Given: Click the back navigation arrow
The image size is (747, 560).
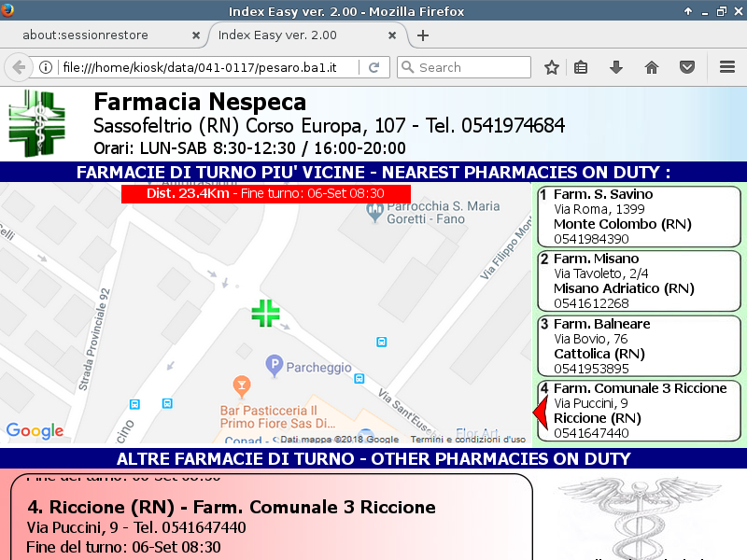Looking at the screenshot, I should click(x=18, y=67).
